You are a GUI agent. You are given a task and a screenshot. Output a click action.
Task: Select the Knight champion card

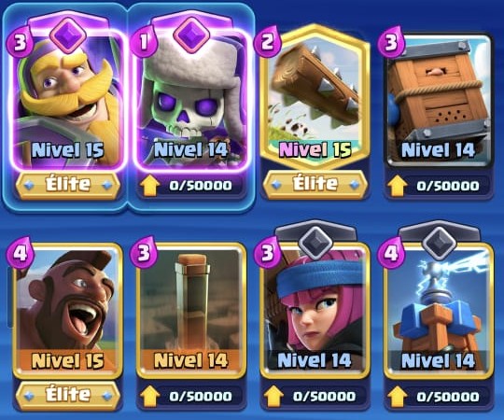[x=67, y=100]
